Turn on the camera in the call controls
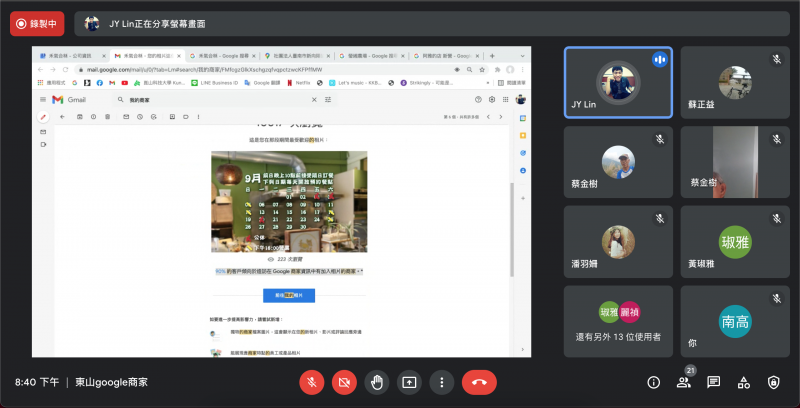 point(344,382)
